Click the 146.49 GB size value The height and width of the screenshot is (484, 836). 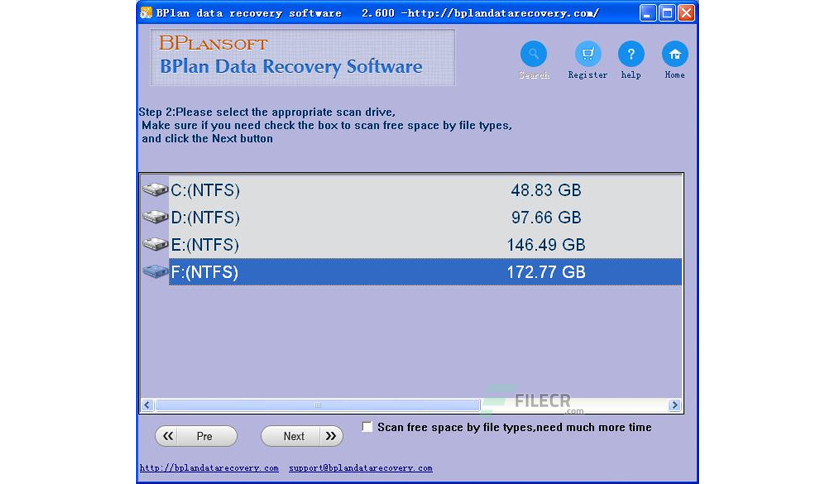(x=546, y=245)
